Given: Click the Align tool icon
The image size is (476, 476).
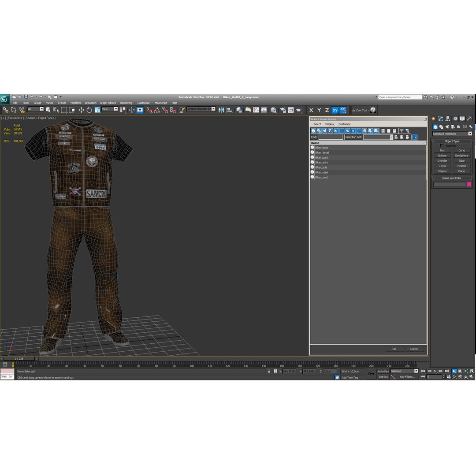Looking at the screenshot, I should pyautogui.click(x=230, y=110).
